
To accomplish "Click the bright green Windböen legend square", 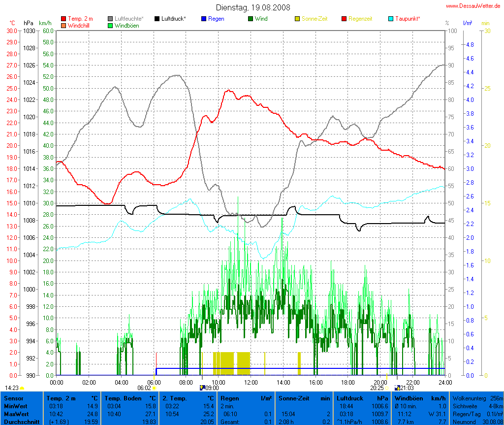I will click(110, 25).
